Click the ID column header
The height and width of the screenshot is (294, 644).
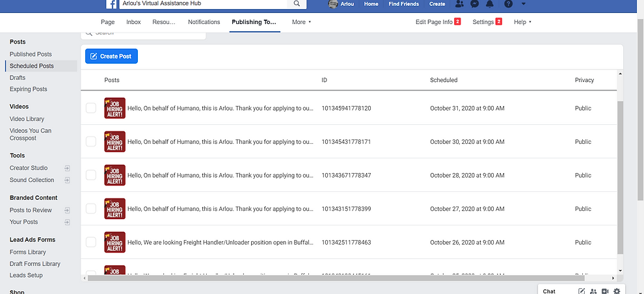[x=324, y=80]
